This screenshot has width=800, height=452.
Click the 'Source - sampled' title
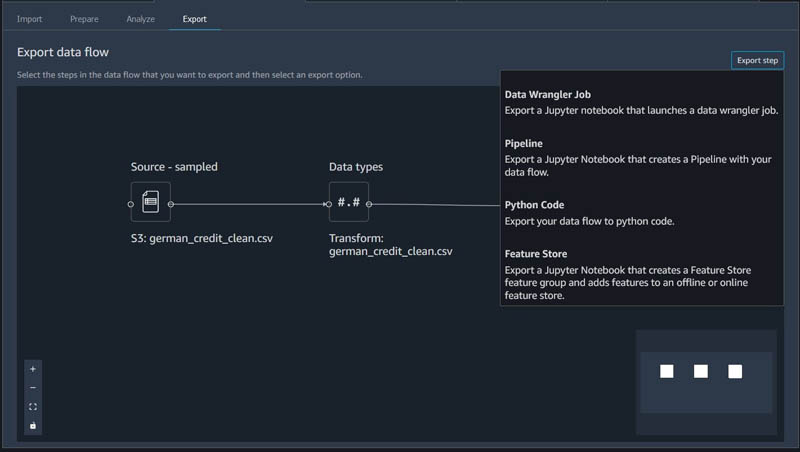[174, 167]
